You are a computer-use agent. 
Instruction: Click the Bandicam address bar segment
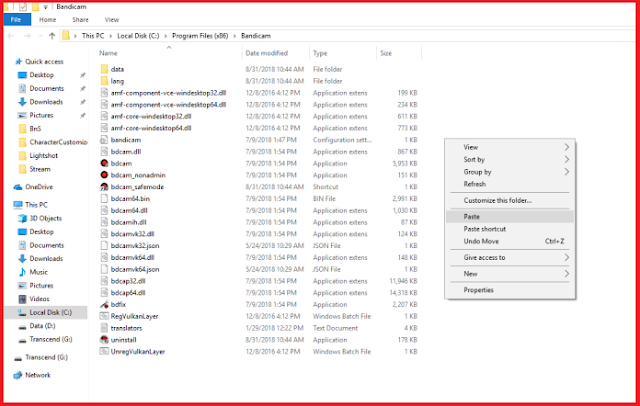256,36
